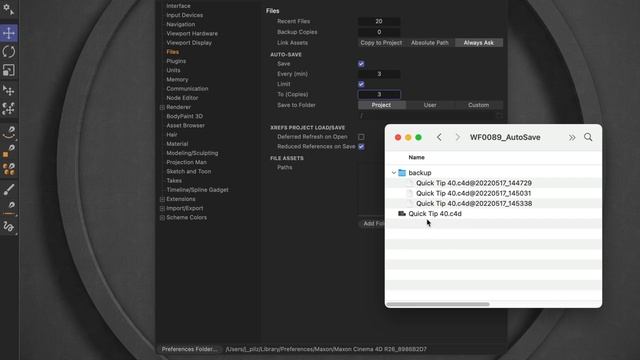
Task: Set Link Assets to Always Ask
Action: [478, 43]
